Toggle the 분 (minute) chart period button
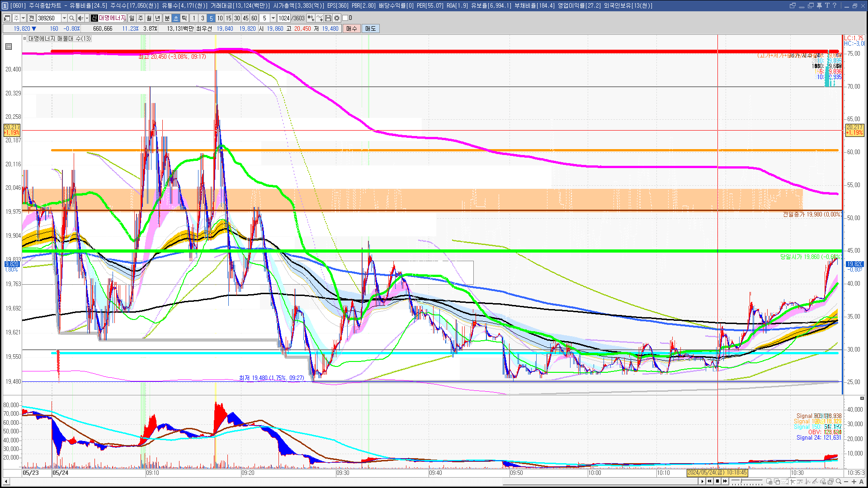The image size is (868, 488). point(167,18)
